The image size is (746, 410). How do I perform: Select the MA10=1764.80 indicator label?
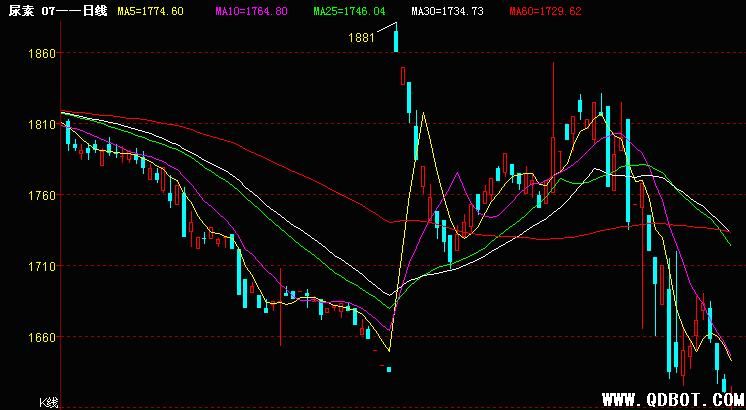(251, 11)
